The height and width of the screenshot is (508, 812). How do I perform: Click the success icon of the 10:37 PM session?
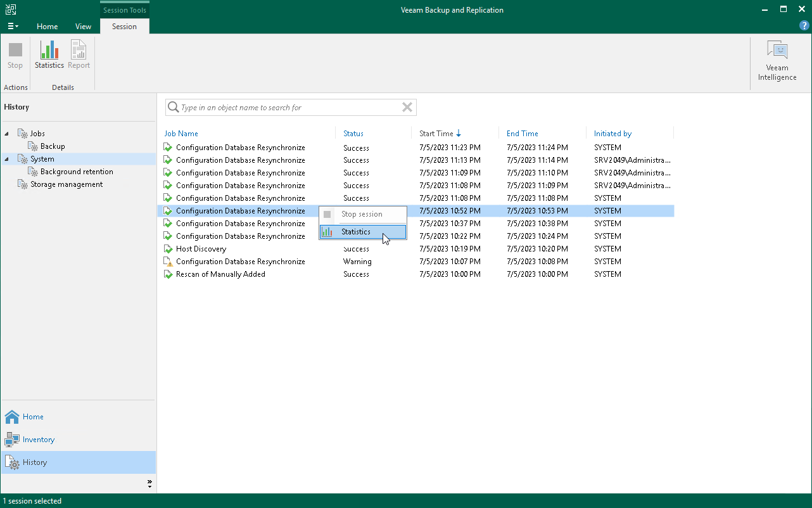click(x=168, y=224)
